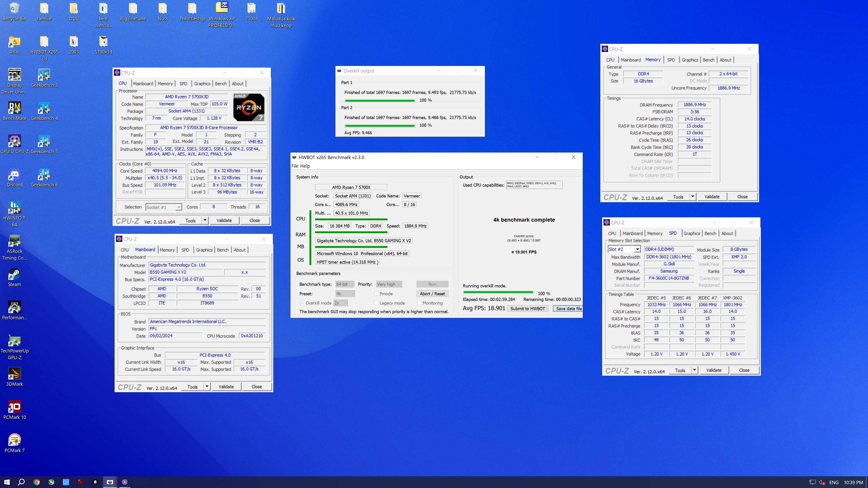Enable the Pmode checkbox

376,294
